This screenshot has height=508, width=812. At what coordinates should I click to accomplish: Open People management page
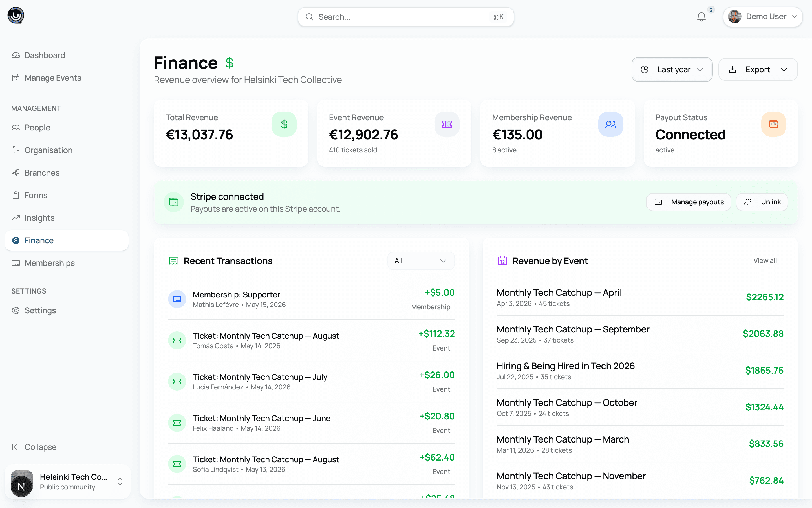pyautogui.click(x=67, y=127)
